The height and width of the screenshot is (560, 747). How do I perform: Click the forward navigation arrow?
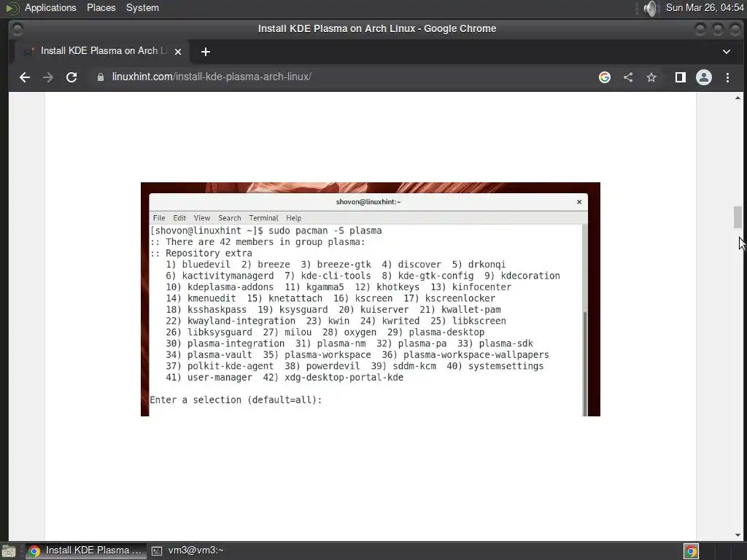[x=48, y=77]
